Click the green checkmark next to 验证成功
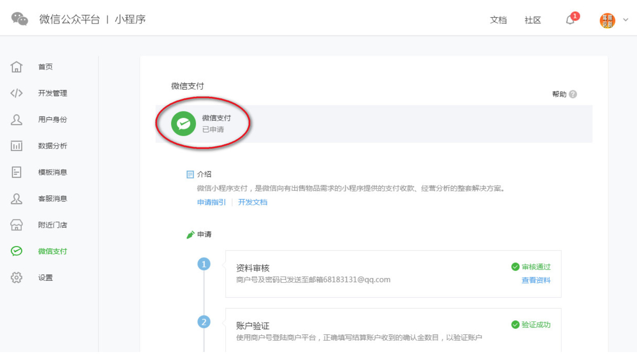This screenshot has width=637, height=364. pos(515,325)
